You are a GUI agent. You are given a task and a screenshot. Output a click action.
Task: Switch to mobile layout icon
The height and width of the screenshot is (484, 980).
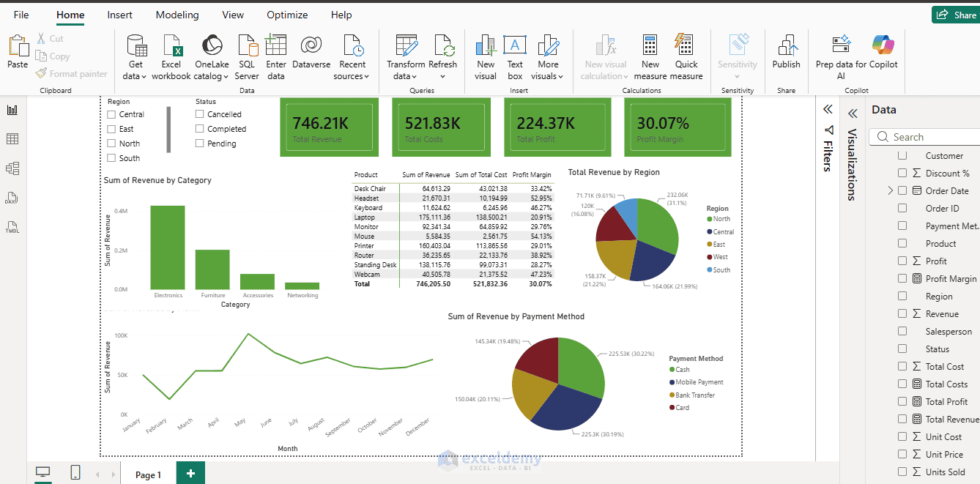coord(75,473)
